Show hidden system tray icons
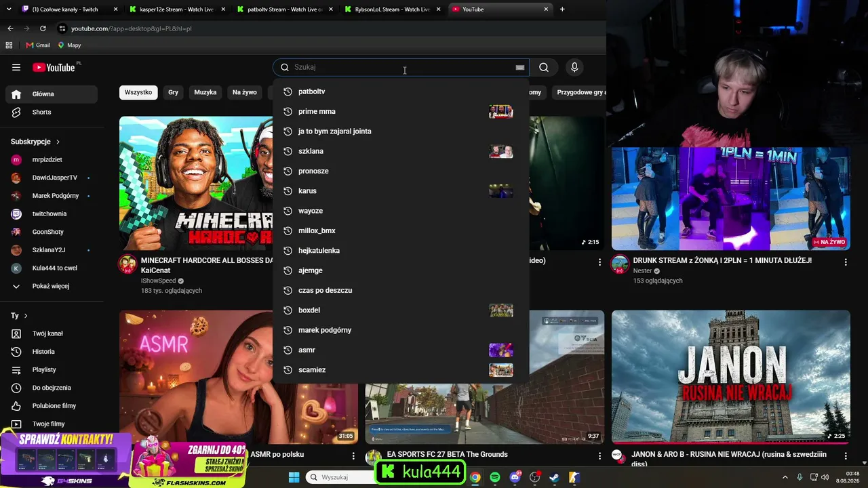The image size is (868, 488). click(785, 477)
